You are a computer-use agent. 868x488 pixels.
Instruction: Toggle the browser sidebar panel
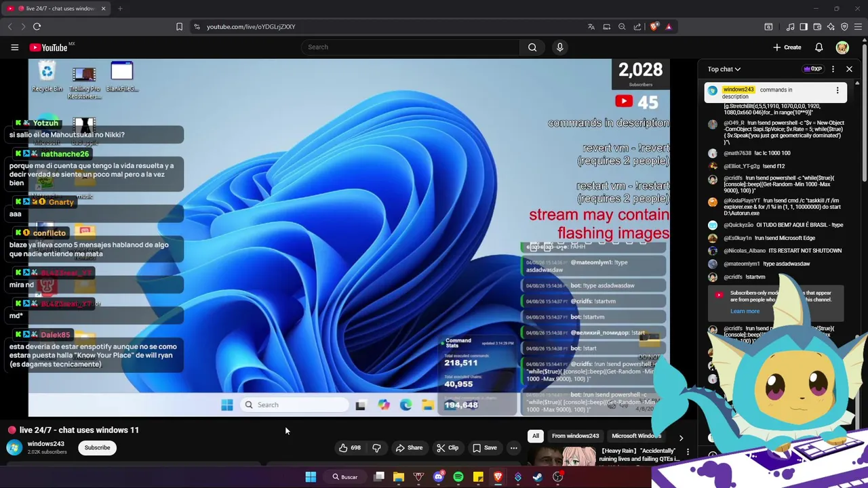(804, 26)
